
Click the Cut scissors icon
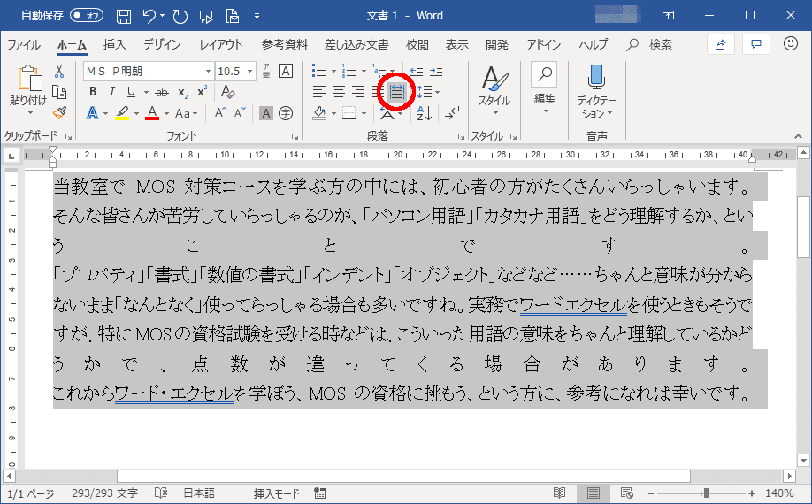pos(59,71)
